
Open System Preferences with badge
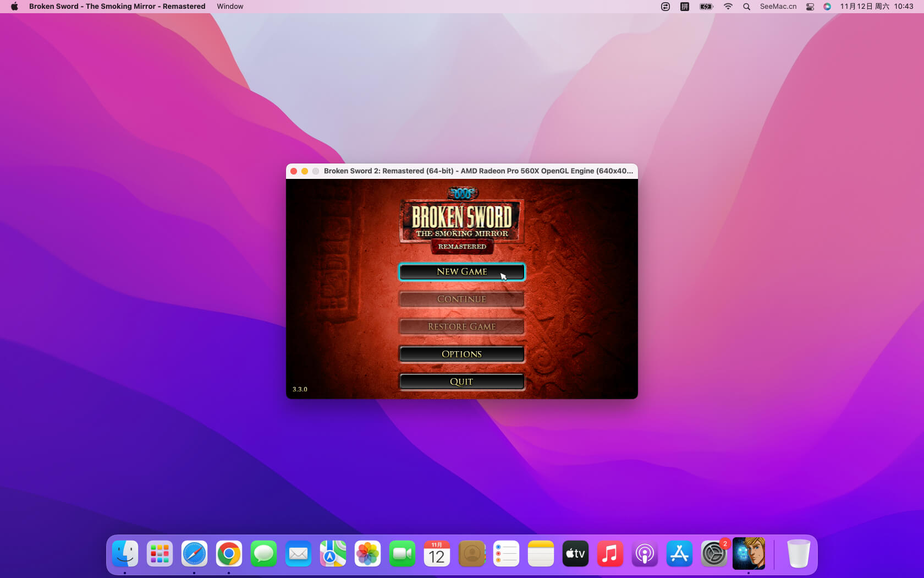tap(714, 554)
